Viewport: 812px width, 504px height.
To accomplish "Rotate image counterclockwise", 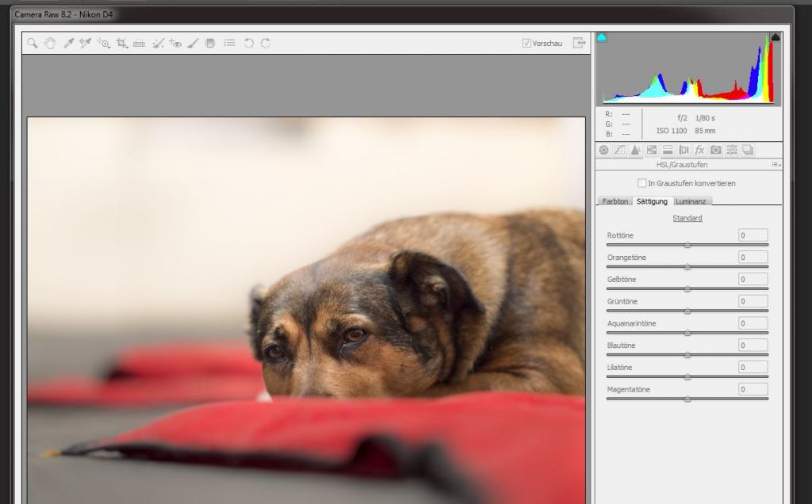I will coord(248,44).
